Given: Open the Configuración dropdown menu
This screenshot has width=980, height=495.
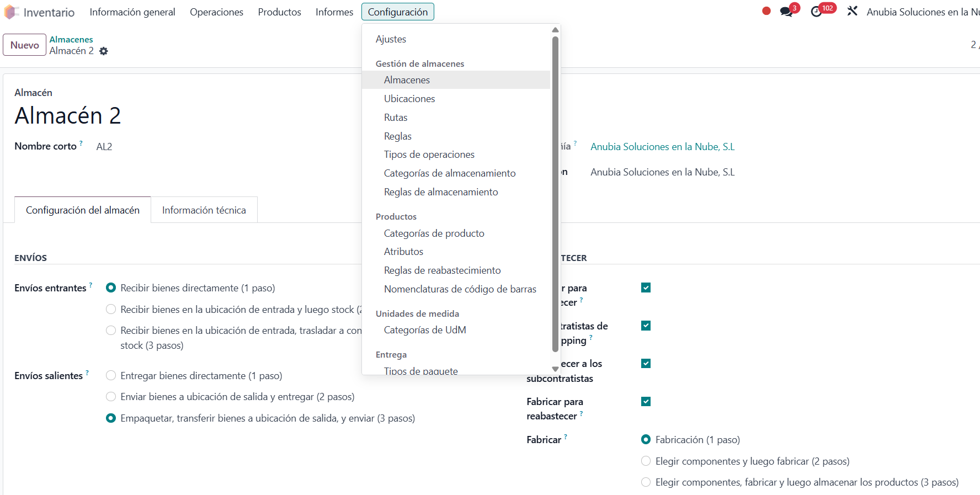Looking at the screenshot, I should [398, 12].
